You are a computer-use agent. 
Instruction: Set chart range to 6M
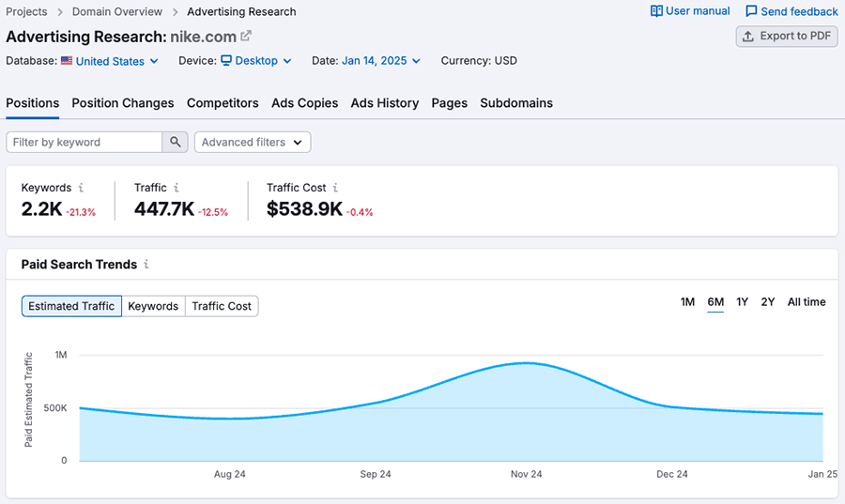715,302
